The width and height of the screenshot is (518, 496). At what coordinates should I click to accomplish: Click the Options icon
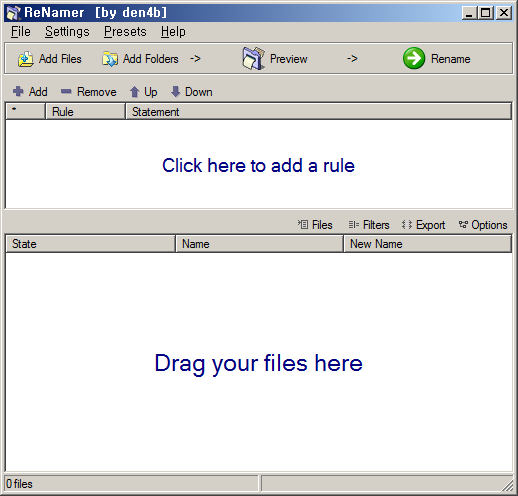[x=463, y=224]
